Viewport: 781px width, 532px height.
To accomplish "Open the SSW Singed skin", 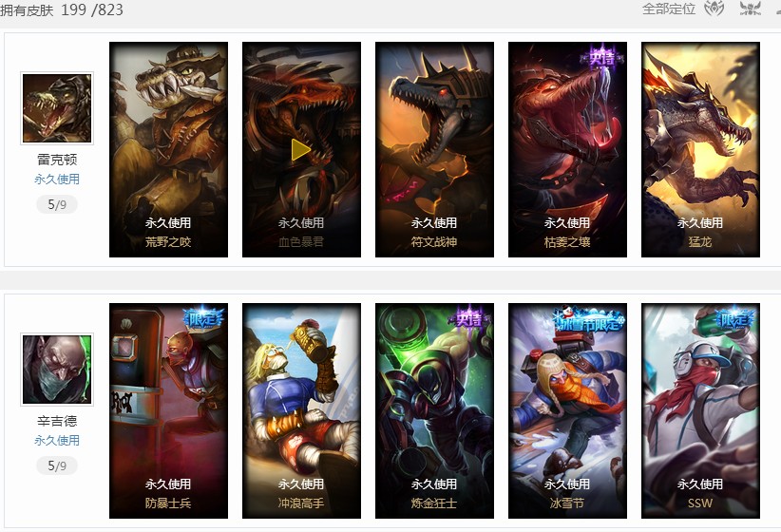I will 700,410.
